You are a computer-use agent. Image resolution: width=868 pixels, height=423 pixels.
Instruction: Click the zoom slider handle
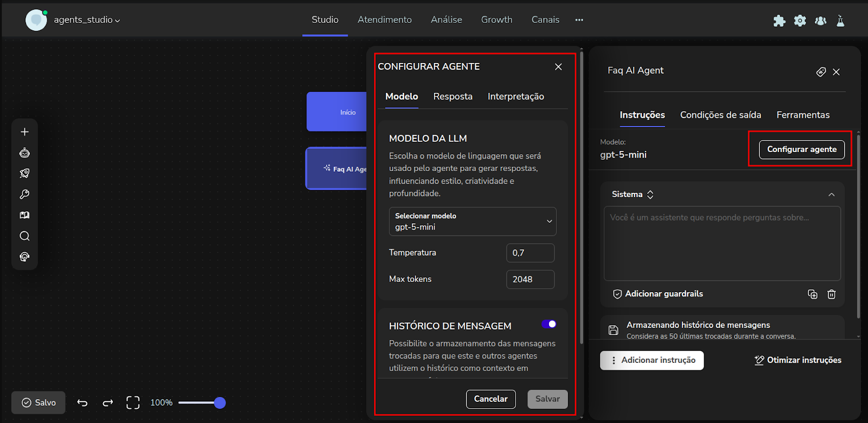(x=220, y=403)
